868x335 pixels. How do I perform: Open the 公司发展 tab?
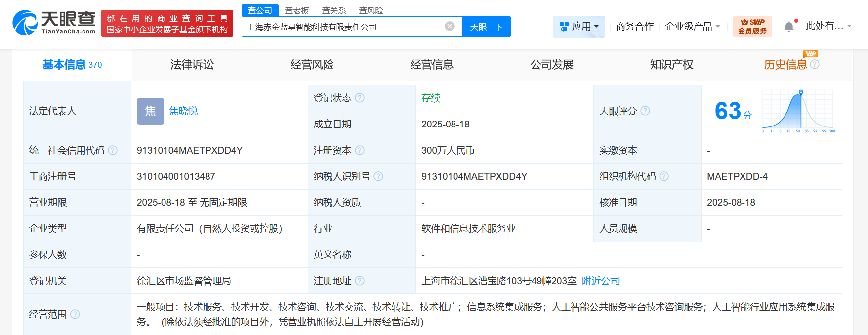(552, 65)
